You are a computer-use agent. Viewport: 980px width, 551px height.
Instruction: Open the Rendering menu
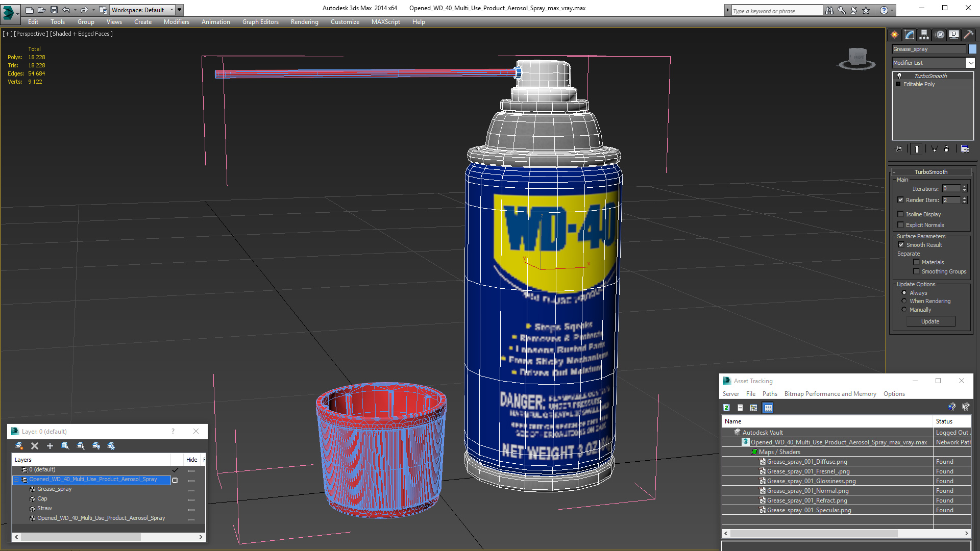tap(305, 22)
